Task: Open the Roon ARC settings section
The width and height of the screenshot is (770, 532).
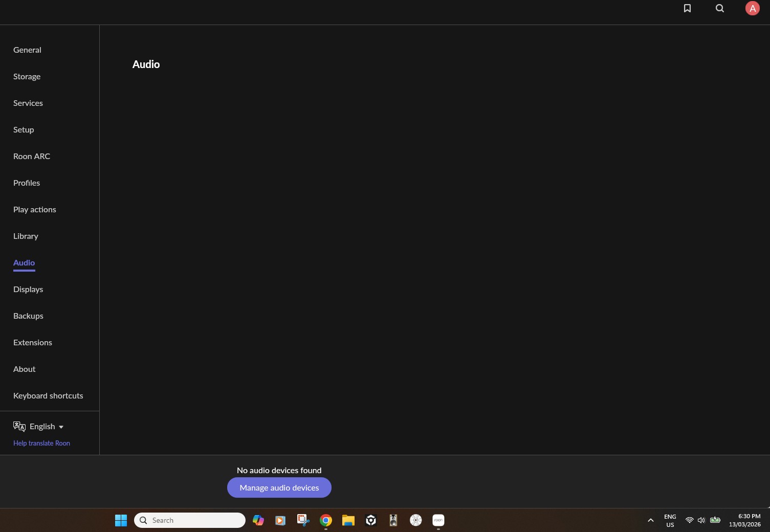Action: point(32,157)
